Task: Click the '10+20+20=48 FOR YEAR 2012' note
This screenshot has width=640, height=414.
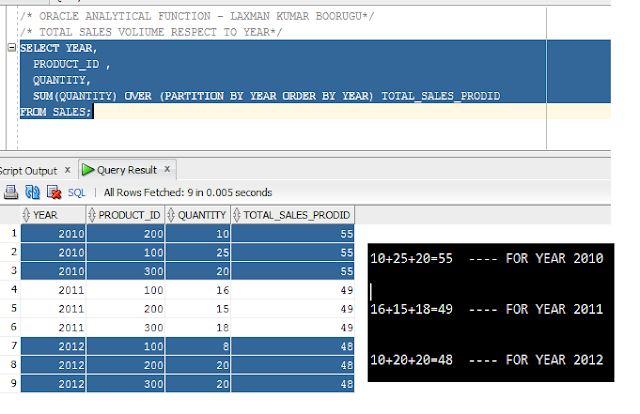Action: [487, 360]
